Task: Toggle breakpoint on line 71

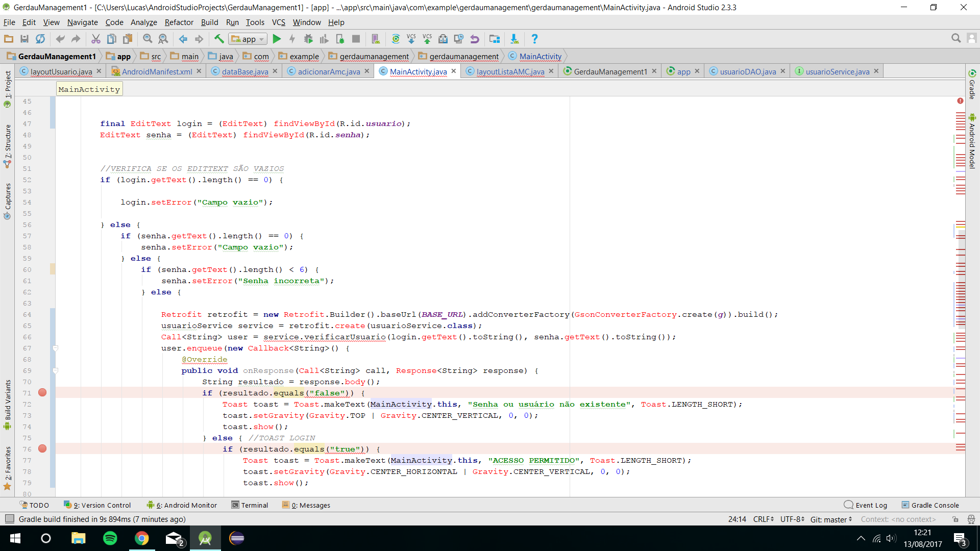Action: pyautogui.click(x=42, y=392)
